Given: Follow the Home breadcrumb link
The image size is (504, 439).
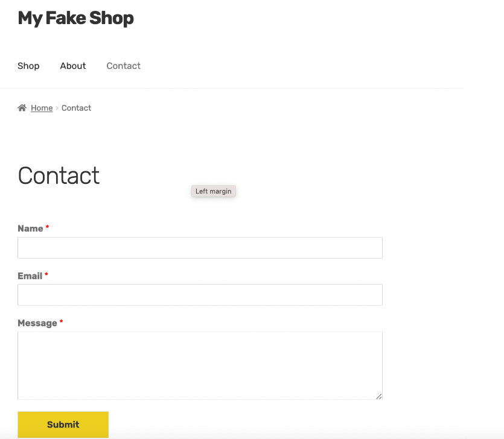Looking at the screenshot, I should click(x=42, y=108).
